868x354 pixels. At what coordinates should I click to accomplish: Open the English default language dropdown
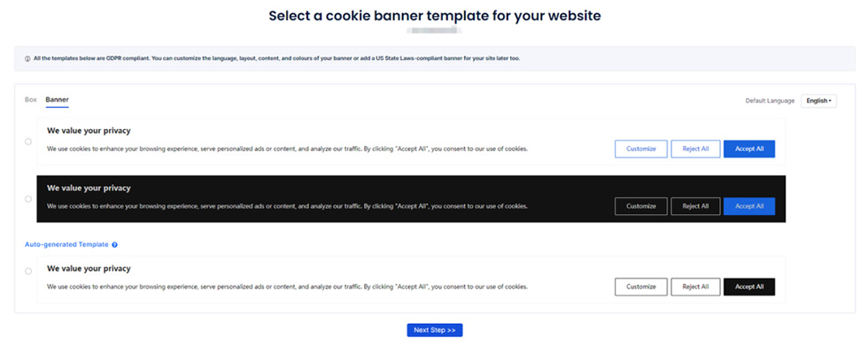pyautogui.click(x=818, y=101)
